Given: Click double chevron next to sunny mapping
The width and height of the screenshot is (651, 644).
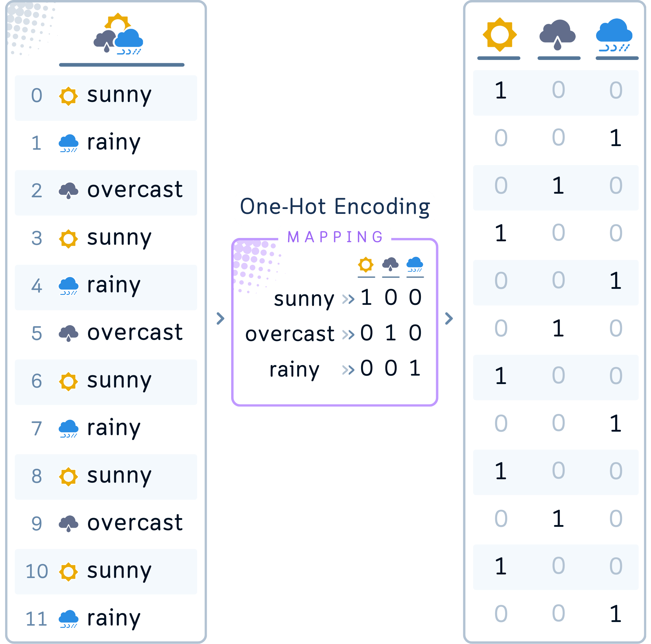Looking at the screenshot, I should pyautogui.click(x=348, y=299).
